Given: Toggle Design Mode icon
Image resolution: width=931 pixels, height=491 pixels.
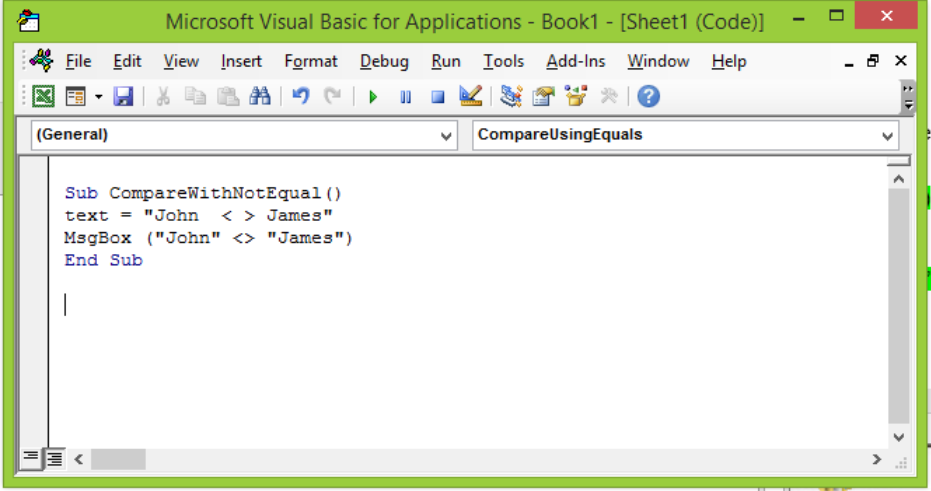Looking at the screenshot, I should (x=471, y=97).
